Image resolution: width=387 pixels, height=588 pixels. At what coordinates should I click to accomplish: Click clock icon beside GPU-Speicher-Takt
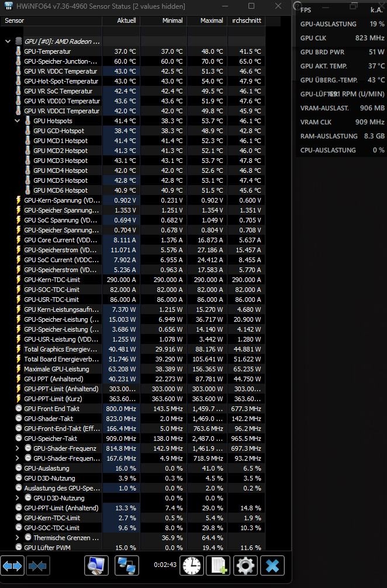[19, 438]
